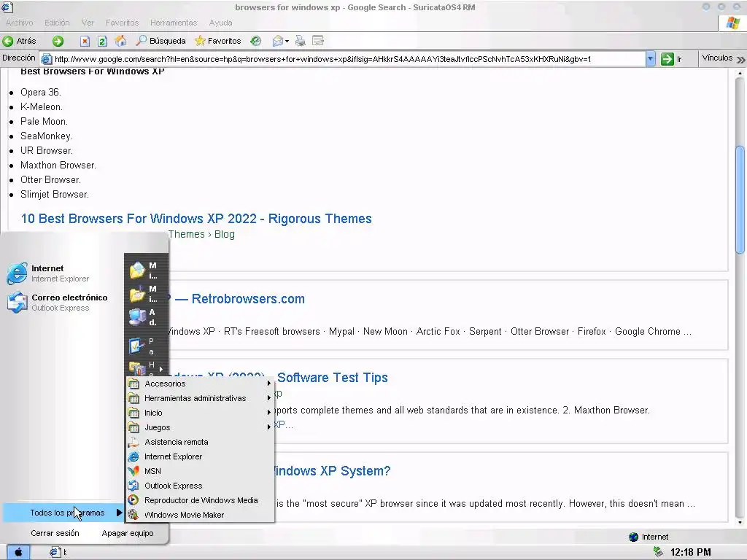Click the scrollbar up arrow

point(740,74)
